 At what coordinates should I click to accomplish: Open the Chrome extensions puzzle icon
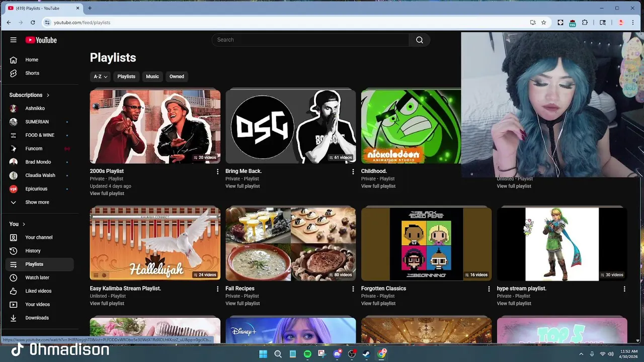coord(585,23)
